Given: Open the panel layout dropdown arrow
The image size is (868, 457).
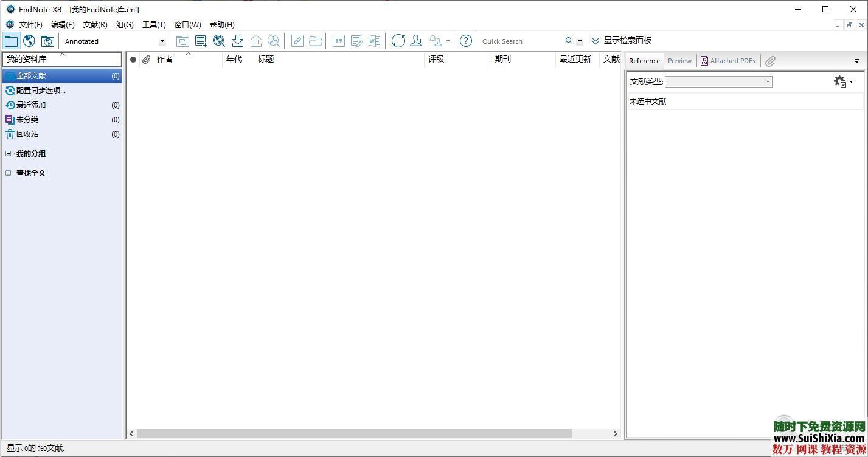Looking at the screenshot, I should pos(856,61).
